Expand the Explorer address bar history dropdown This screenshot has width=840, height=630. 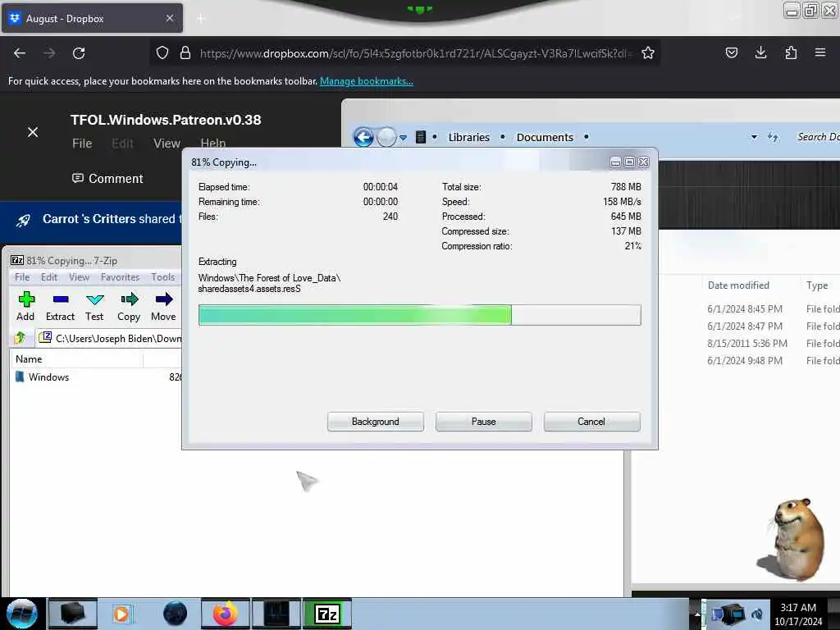[x=755, y=137]
